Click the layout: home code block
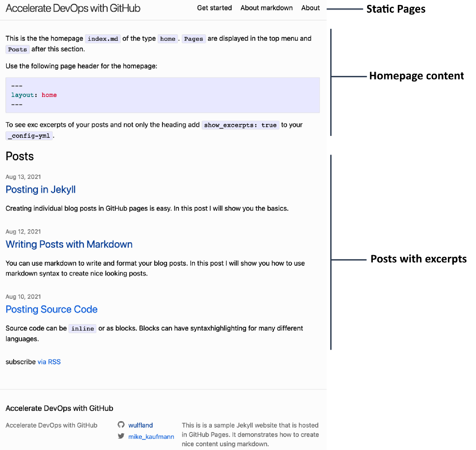The width and height of the screenshot is (476, 450). (x=163, y=95)
